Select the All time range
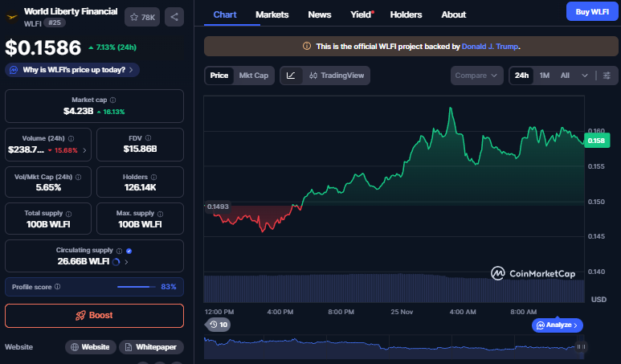 click(x=565, y=76)
